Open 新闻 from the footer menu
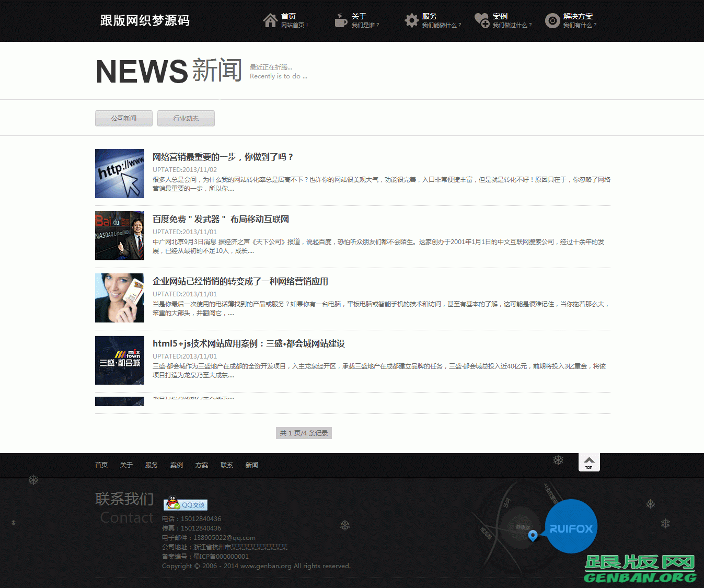704x588 pixels. [251, 465]
